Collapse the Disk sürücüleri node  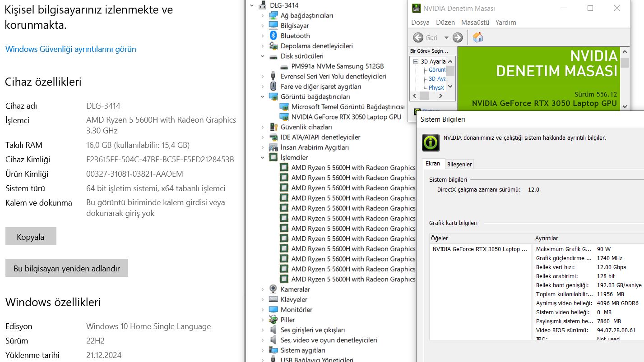262,56
